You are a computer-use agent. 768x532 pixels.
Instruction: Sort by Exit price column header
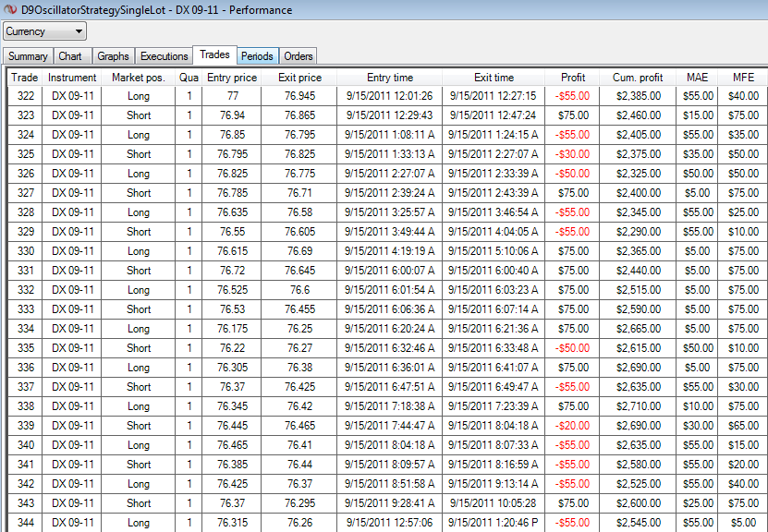pos(299,78)
